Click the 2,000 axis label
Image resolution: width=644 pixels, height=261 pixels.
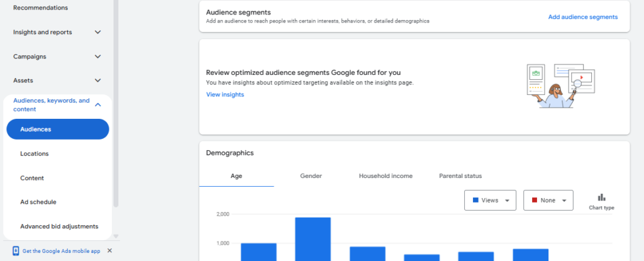pos(224,214)
